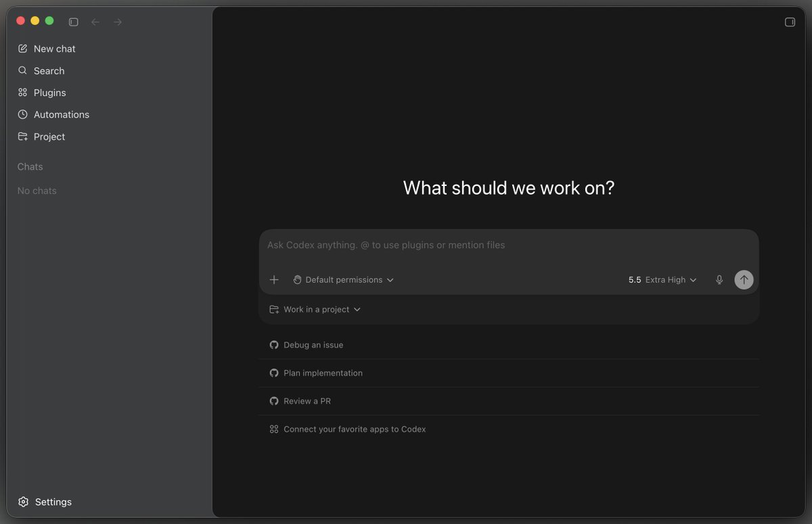
Task: Click the plus attach icon
Action: 274,280
